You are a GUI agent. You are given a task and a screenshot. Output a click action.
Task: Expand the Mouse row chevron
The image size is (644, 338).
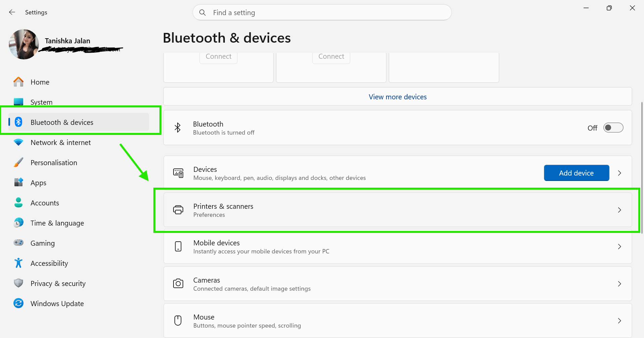pos(620,321)
